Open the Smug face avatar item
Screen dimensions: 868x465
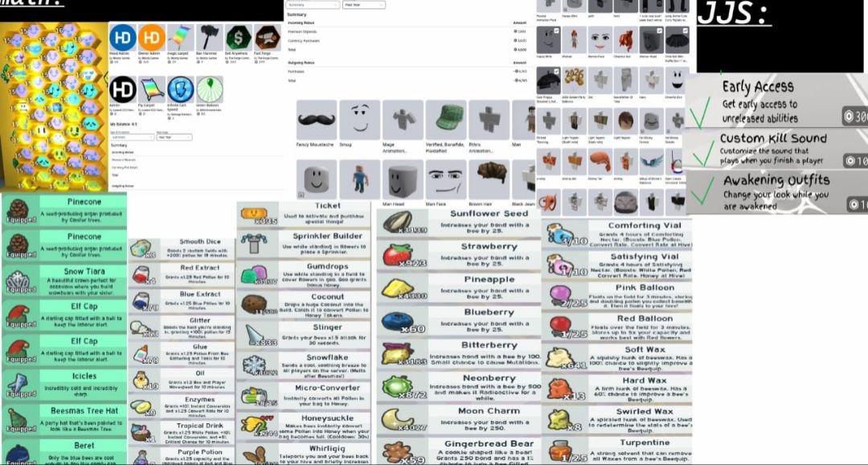(360, 120)
